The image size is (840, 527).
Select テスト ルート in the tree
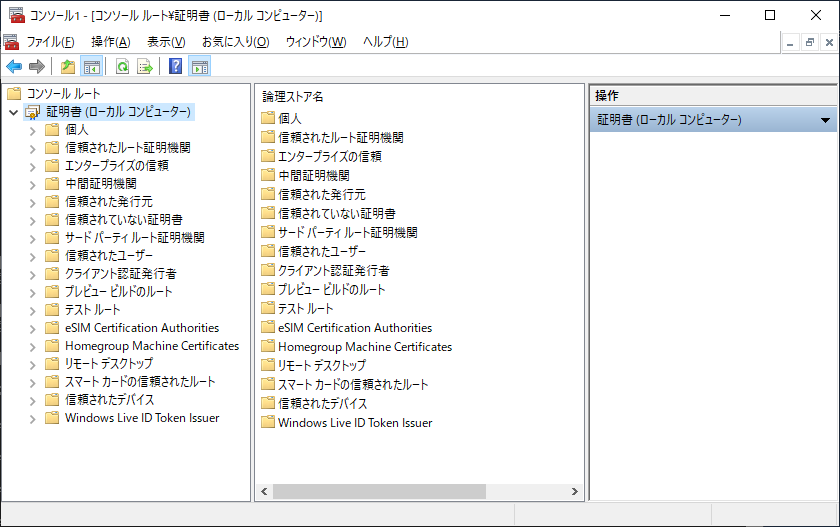[x=93, y=310]
